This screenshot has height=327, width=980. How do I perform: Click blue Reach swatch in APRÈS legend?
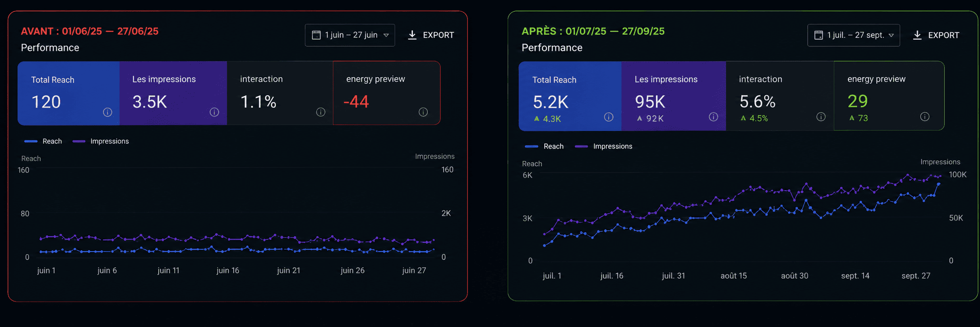click(532, 146)
